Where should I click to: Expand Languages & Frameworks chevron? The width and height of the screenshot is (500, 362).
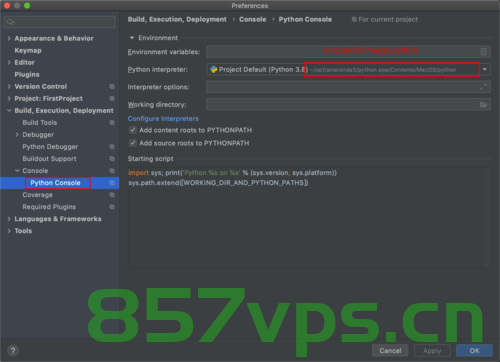[9, 219]
